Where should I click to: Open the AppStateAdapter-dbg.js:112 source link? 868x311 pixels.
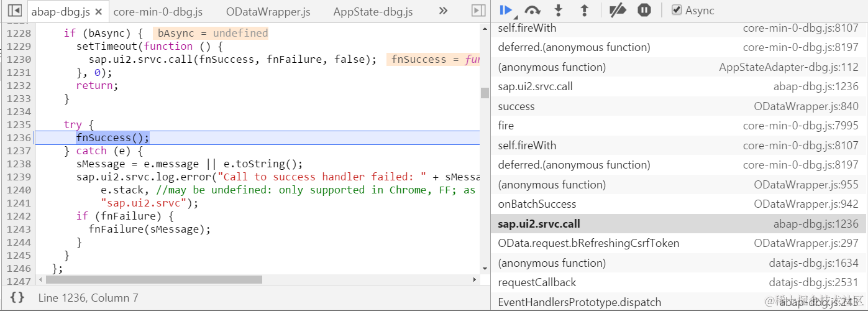pyautogui.click(x=788, y=67)
